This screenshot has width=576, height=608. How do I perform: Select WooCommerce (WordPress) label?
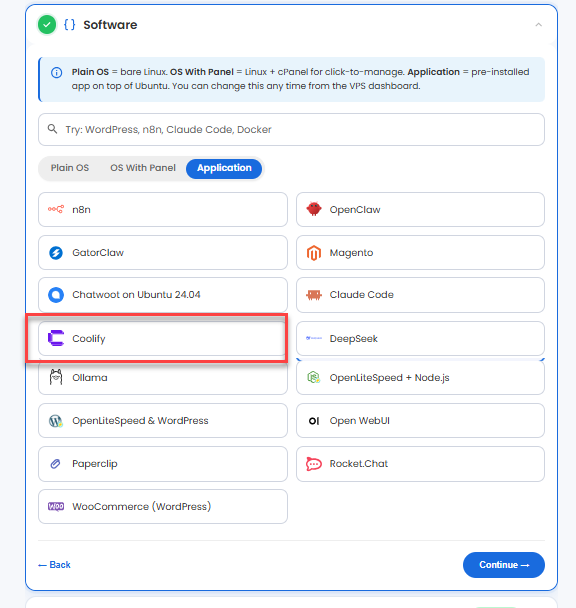click(142, 506)
